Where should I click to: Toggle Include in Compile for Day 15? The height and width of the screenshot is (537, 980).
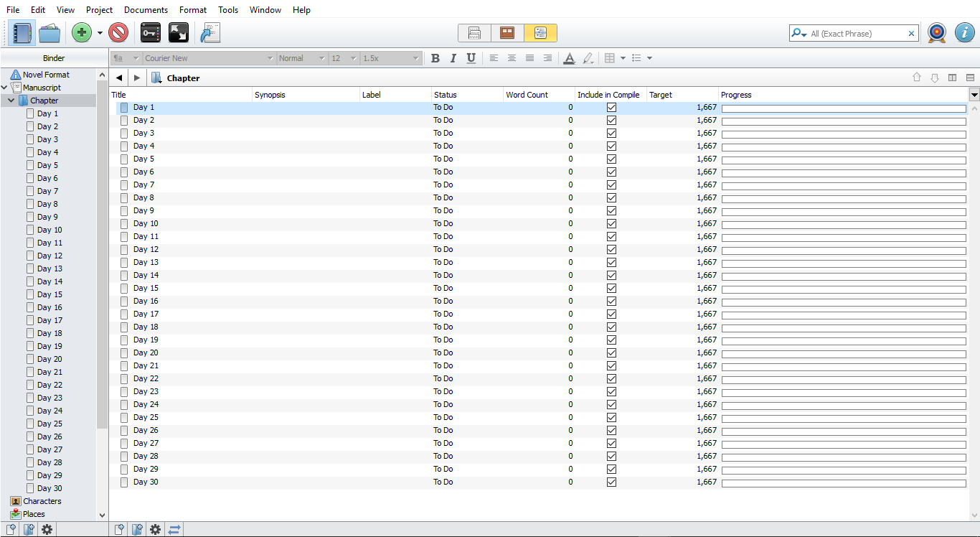(x=611, y=289)
